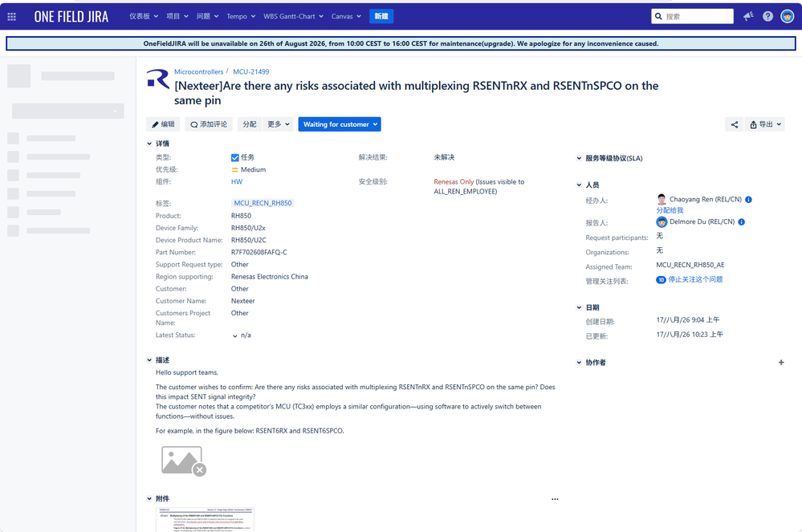
Task: Open the feedback megaphone icon
Action: [748, 16]
